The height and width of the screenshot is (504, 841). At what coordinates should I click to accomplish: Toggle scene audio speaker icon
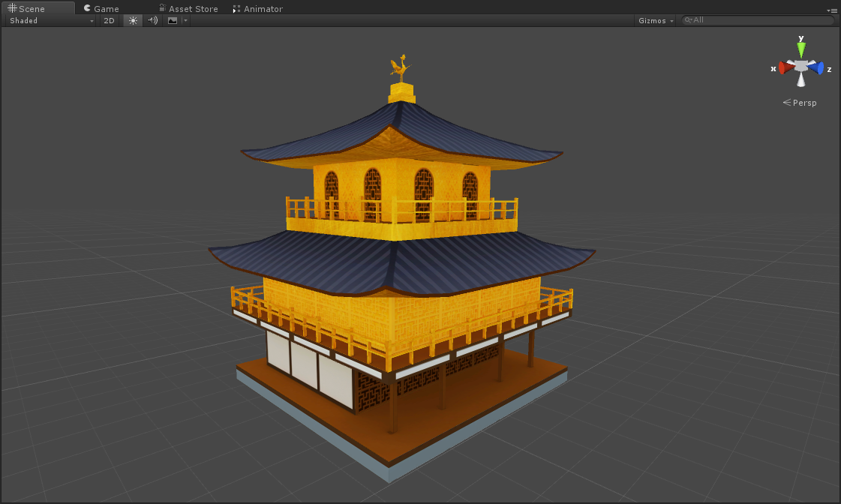(x=153, y=20)
